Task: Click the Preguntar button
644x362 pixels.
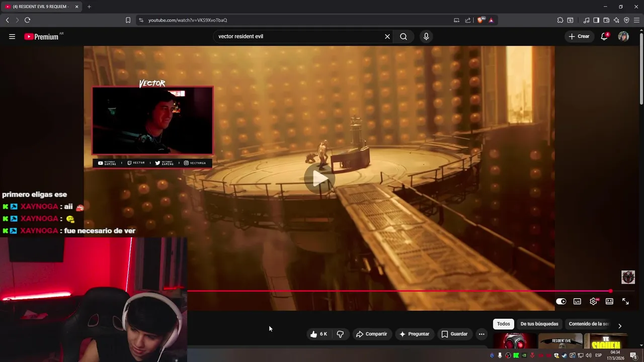Action: [x=414, y=334]
